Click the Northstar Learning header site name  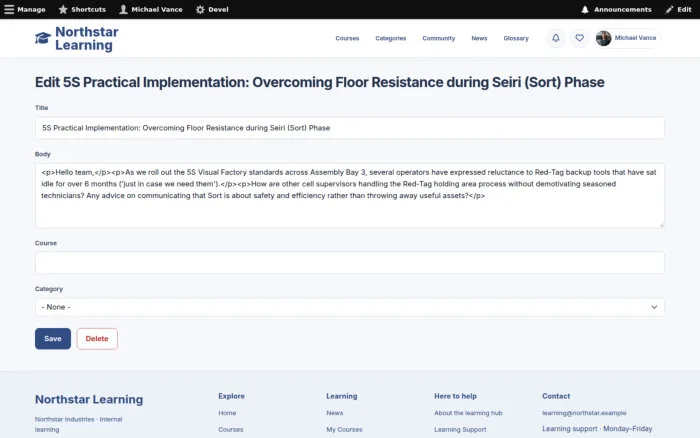[87, 38]
